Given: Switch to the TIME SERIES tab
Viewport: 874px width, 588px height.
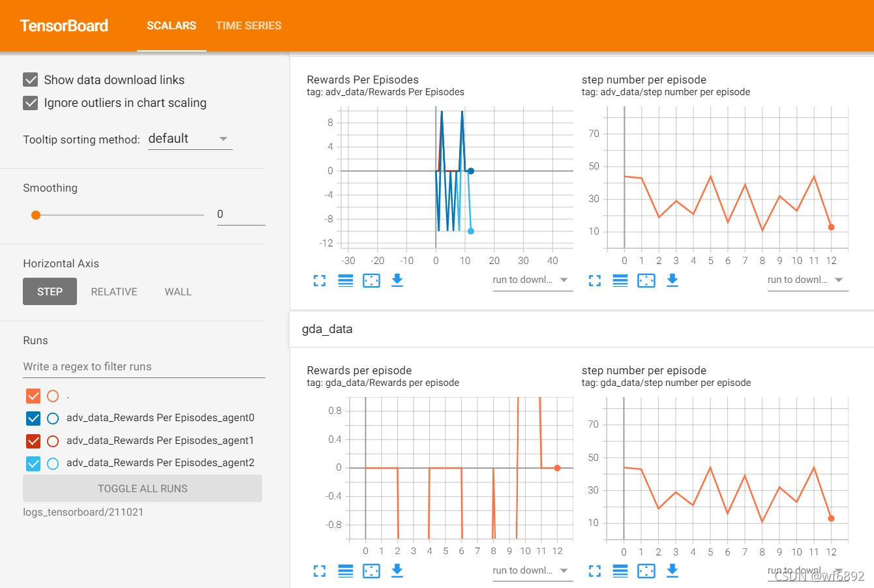Looking at the screenshot, I should coord(249,26).
